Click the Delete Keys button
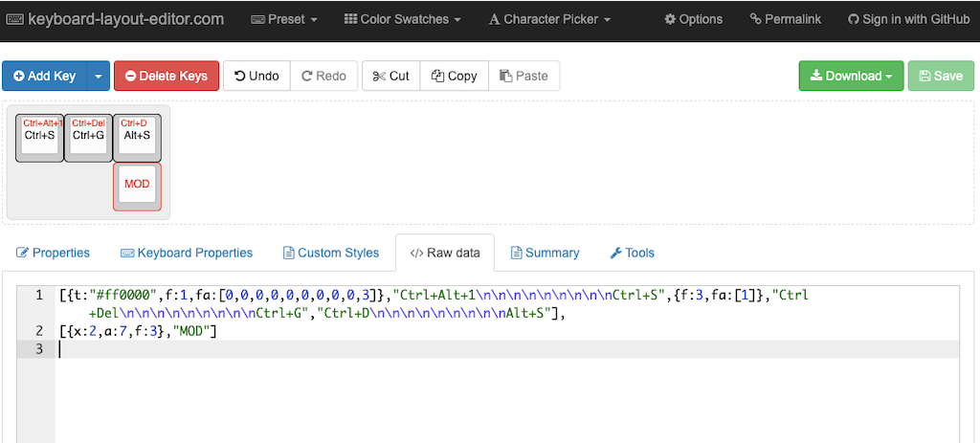 (167, 76)
